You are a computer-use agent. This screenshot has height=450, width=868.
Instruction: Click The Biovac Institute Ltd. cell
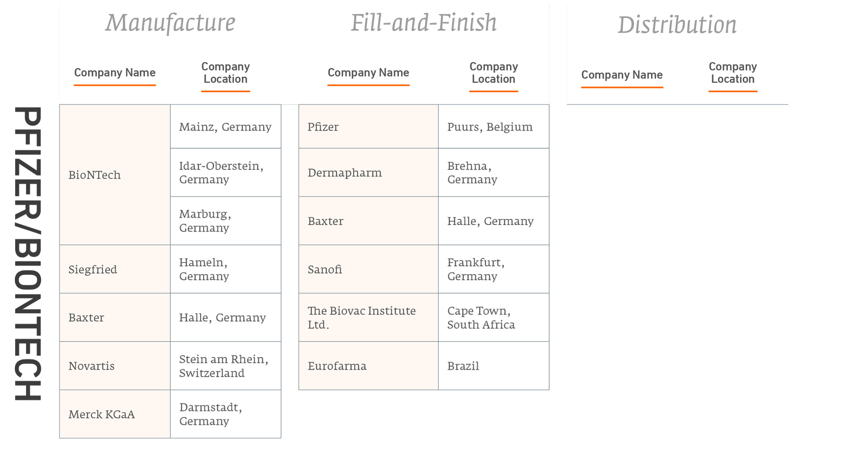[368, 318]
